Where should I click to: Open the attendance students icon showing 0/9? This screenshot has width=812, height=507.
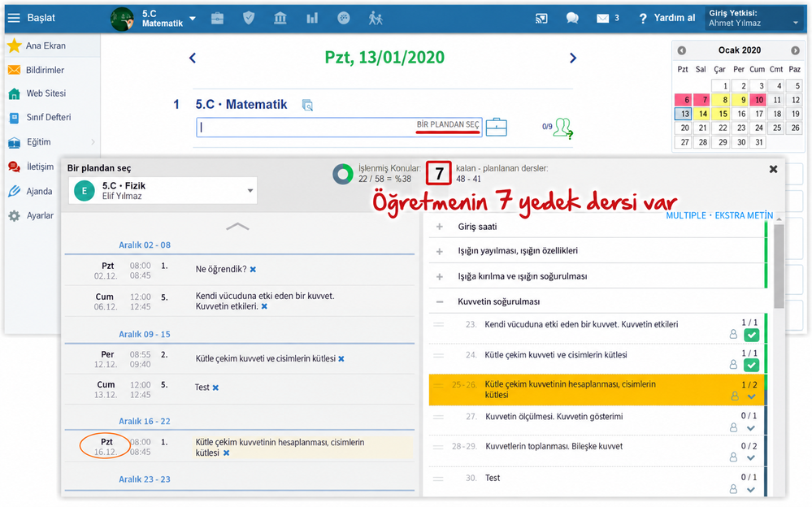(562, 128)
